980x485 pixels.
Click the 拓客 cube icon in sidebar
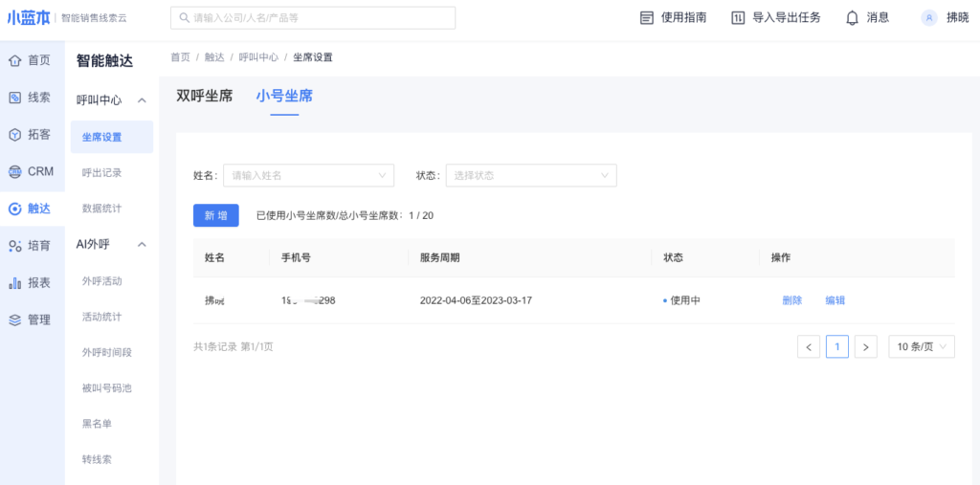15,135
